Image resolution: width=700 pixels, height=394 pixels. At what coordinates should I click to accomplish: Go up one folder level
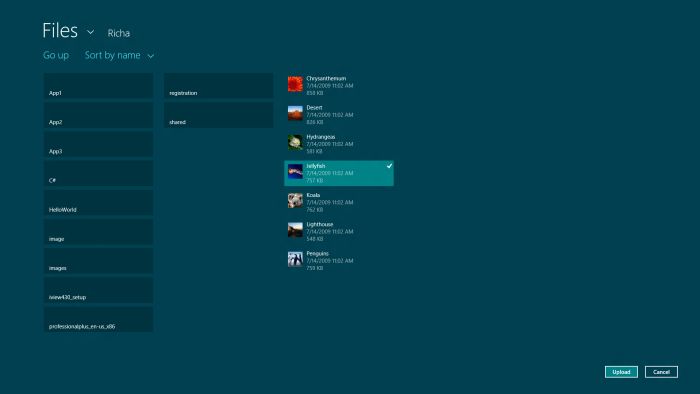tap(56, 55)
